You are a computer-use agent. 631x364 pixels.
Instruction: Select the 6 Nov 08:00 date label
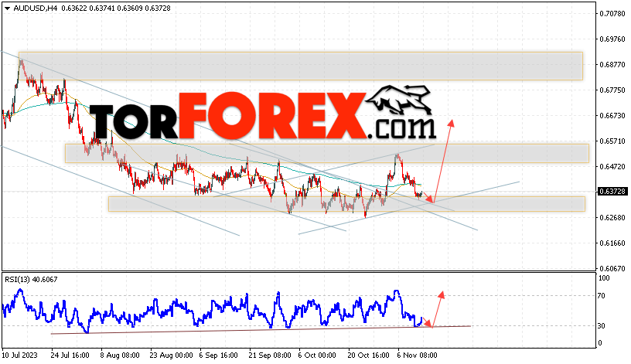[417, 355]
